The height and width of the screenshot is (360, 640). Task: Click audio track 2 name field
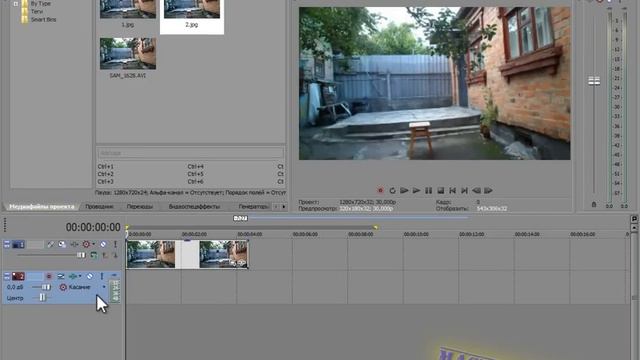coord(35,276)
